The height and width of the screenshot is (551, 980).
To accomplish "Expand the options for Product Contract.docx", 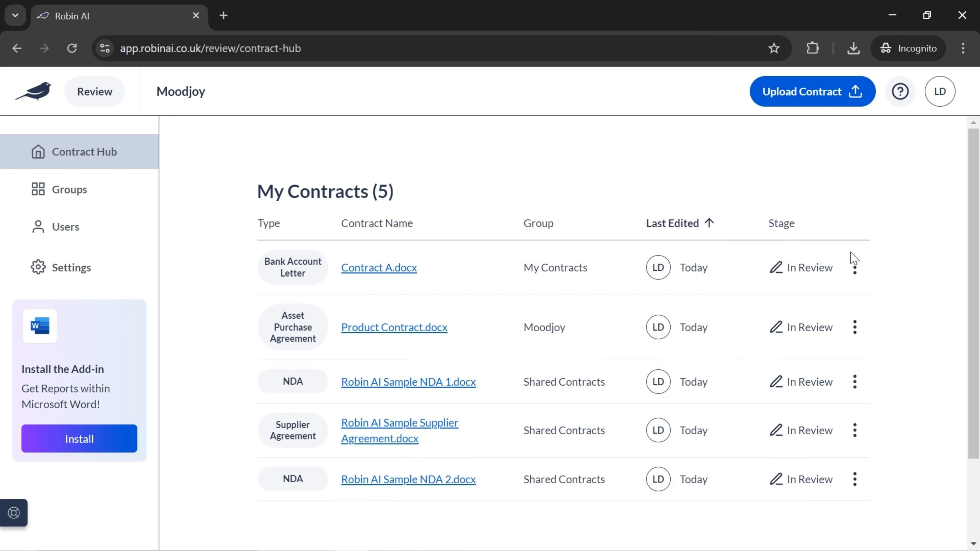I will tap(855, 327).
